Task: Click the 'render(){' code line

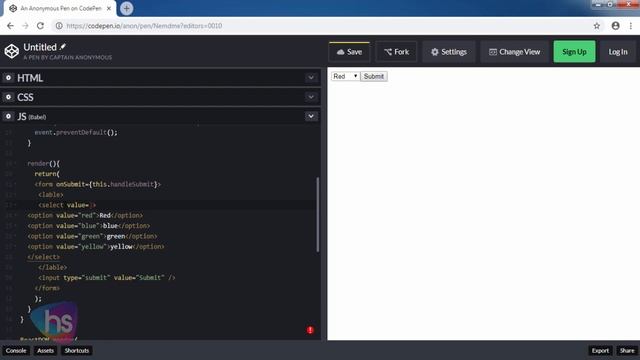Action: tap(44, 163)
